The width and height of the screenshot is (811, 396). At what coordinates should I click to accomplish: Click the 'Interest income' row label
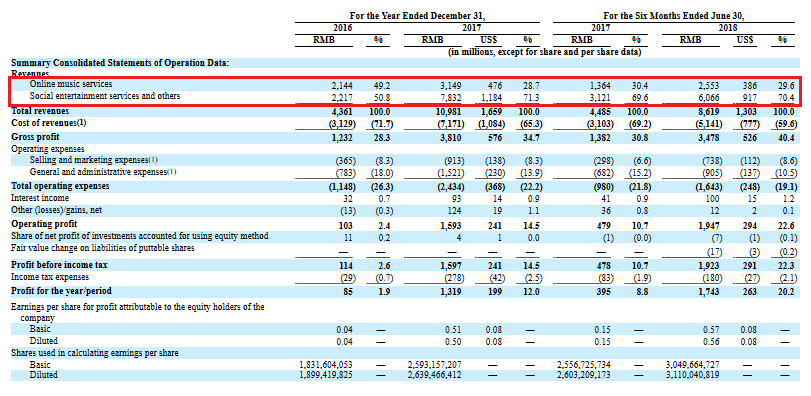[40, 198]
